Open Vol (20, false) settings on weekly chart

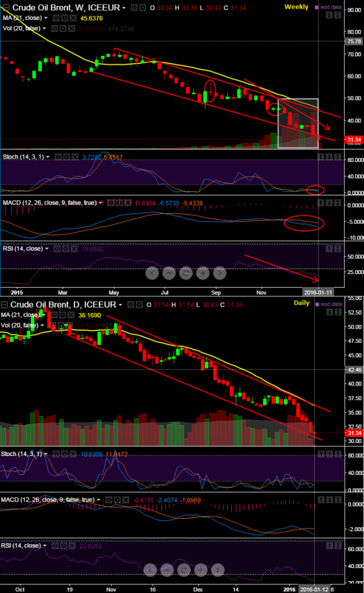[63, 29]
